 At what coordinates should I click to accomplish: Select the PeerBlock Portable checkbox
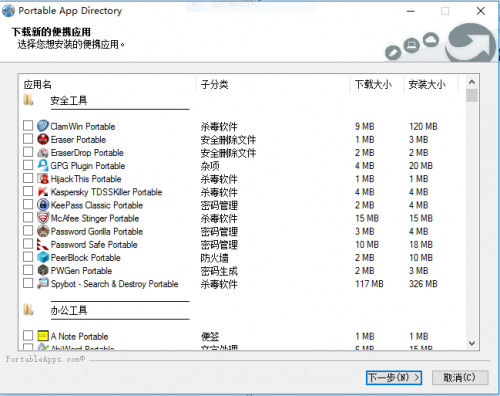(x=28, y=257)
